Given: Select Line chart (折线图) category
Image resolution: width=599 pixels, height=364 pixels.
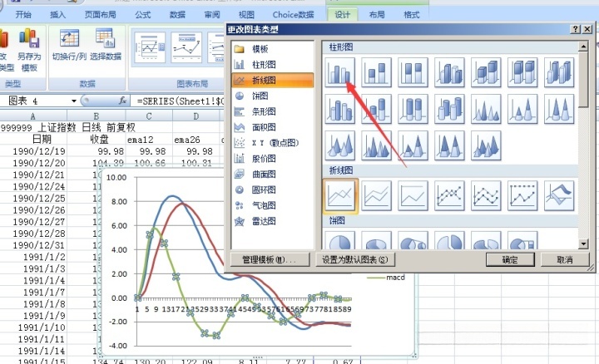Looking at the screenshot, I should coord(273,80).
